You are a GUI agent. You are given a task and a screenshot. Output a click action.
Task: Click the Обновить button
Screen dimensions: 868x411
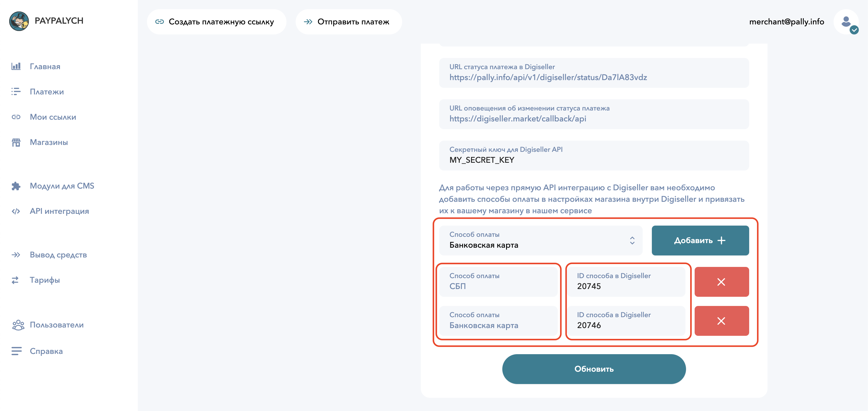coord(594,369)
